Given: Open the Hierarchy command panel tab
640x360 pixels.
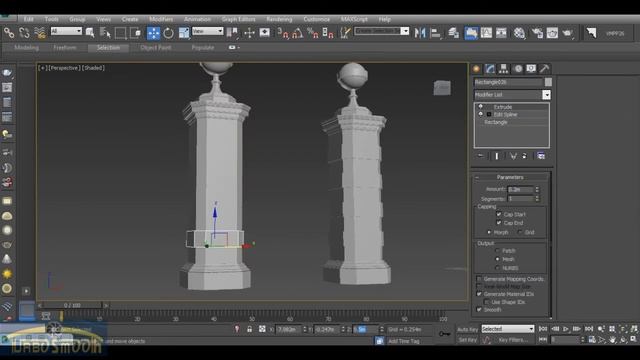Looking at the screenshot, I should (504, 69).
